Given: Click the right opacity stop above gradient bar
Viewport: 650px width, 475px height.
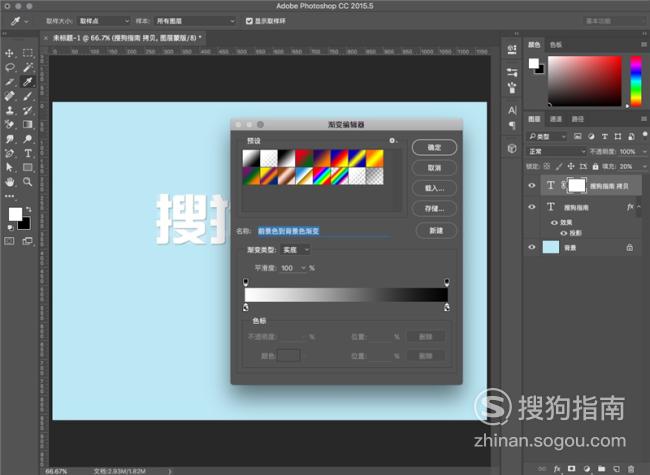Looking at the screenshot, I should 446,282.
